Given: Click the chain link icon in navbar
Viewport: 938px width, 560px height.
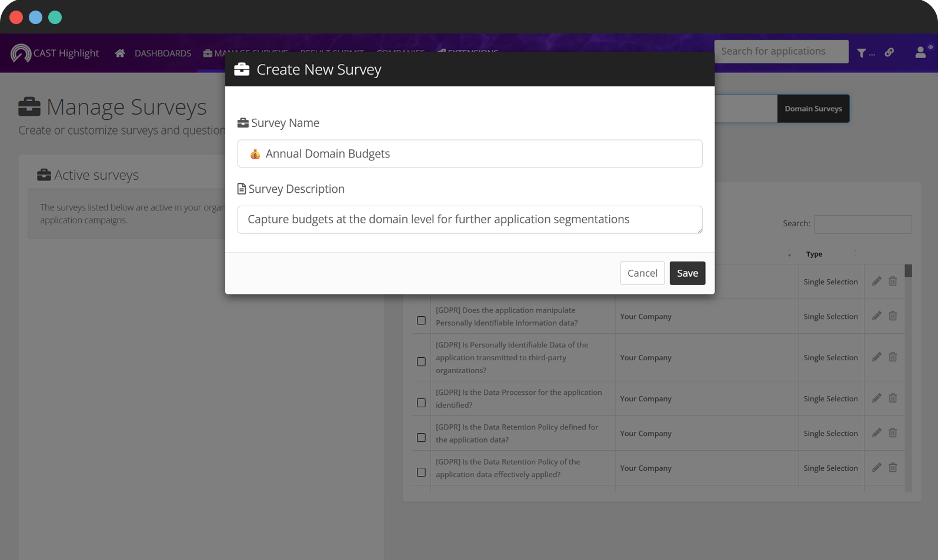Looking at the screenshot, I should (889, 53).
